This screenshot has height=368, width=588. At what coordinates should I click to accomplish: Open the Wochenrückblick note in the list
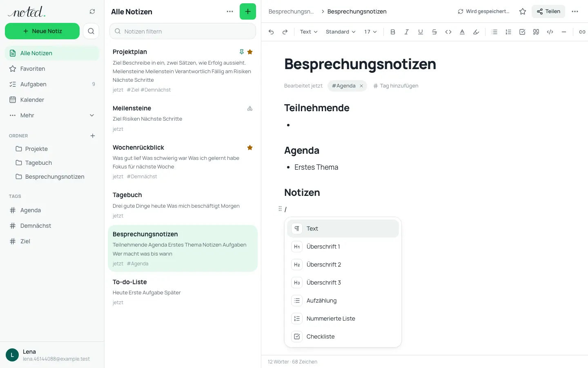click(183, 162)
